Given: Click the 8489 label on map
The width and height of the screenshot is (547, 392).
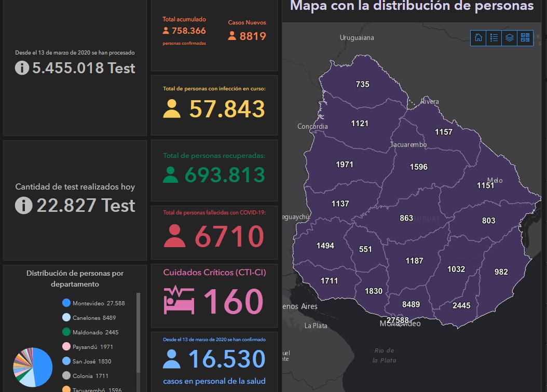Looking at the screenshot, I should pyautogui.click(x=411, y=304).
